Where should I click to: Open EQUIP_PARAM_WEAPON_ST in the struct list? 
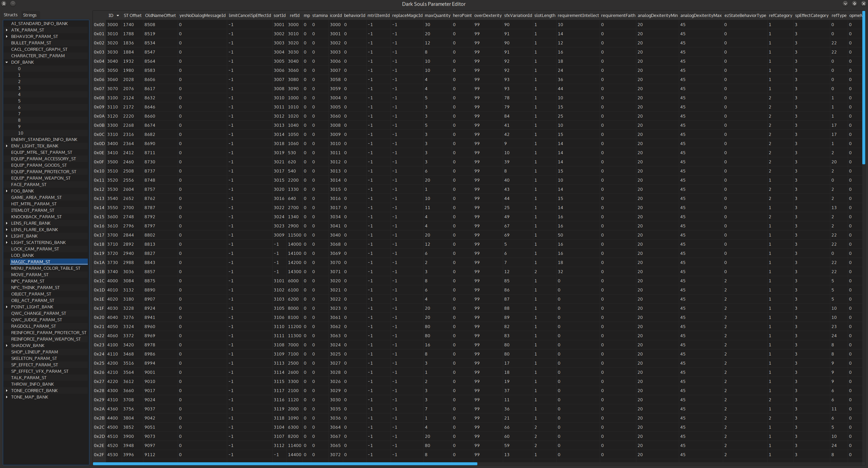[x=41, y=178]
